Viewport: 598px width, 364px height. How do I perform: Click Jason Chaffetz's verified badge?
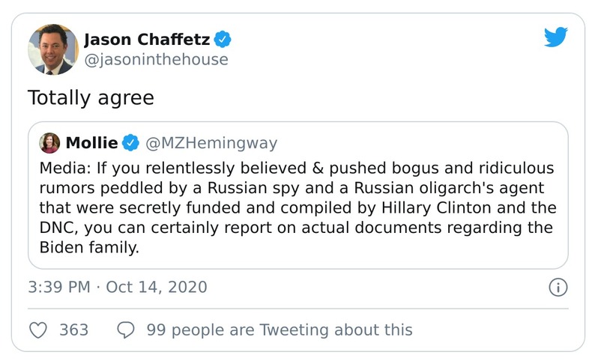pos(223,40)
